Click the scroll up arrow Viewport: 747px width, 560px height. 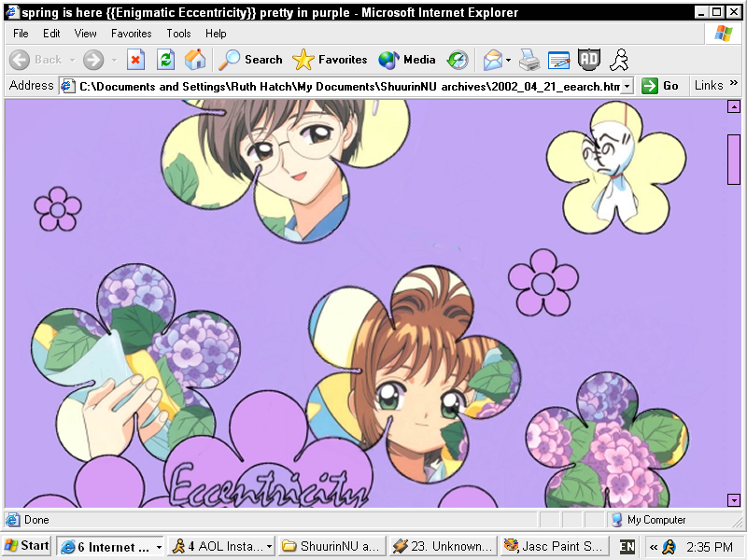tap(734, 106)
